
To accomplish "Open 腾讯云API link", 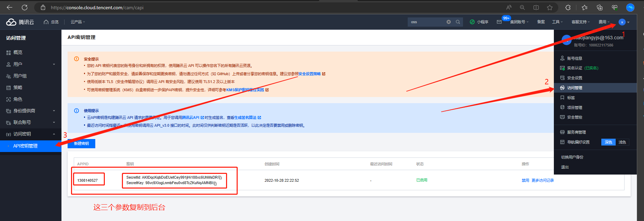I will (193, 118).
